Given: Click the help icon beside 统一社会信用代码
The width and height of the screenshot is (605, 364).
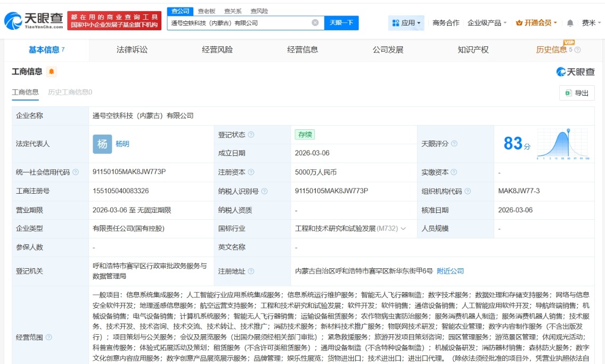Looking at the screenshot, I should 76,172.
